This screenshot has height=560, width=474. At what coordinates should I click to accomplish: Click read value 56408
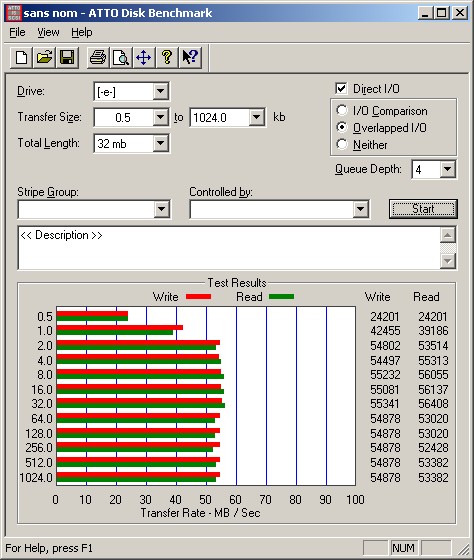click(433, 404)
